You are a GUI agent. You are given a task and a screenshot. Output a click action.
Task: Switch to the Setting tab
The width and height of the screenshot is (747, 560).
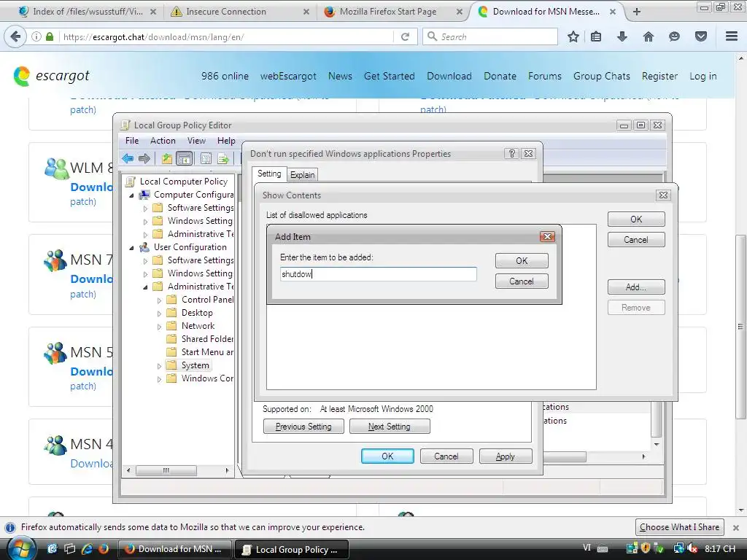[x=269, y=174]
